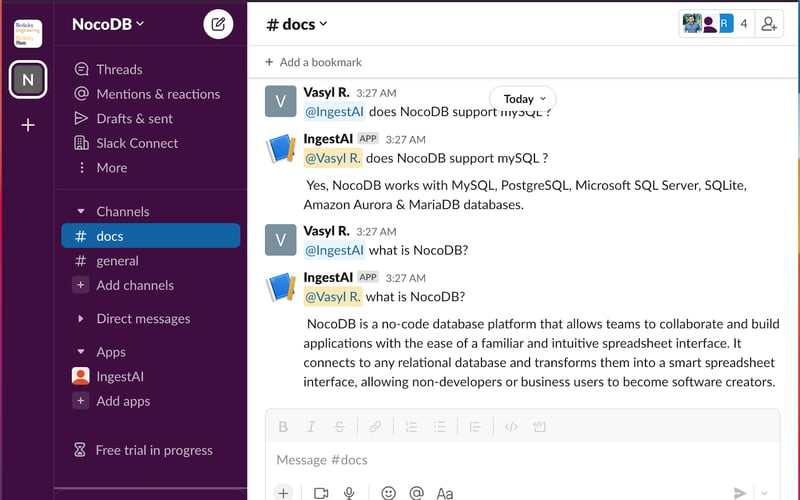Open the #docs channel name dropdown
This screenshot has height=500, width=800.
297,24
